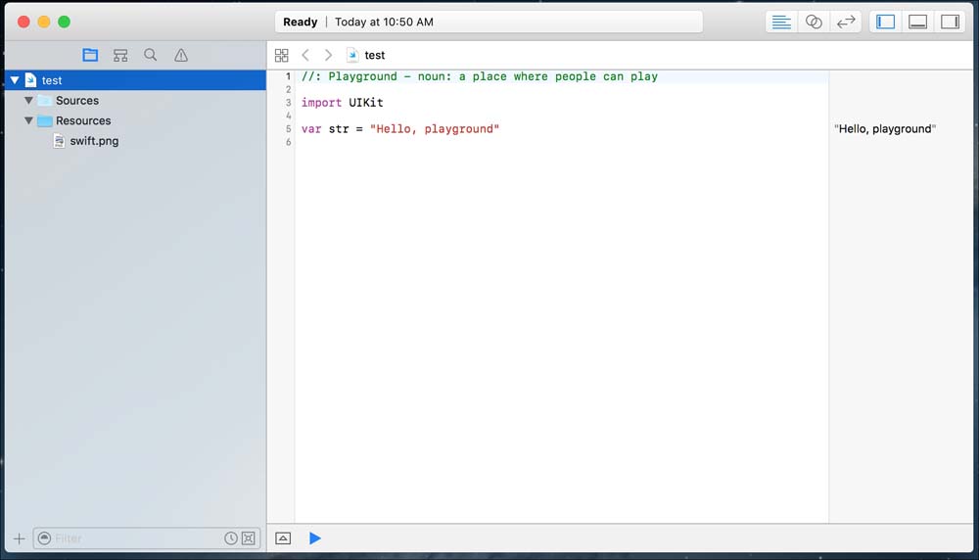Click test in the jump bar
The image size is (979, 560).
click(374, 56)
